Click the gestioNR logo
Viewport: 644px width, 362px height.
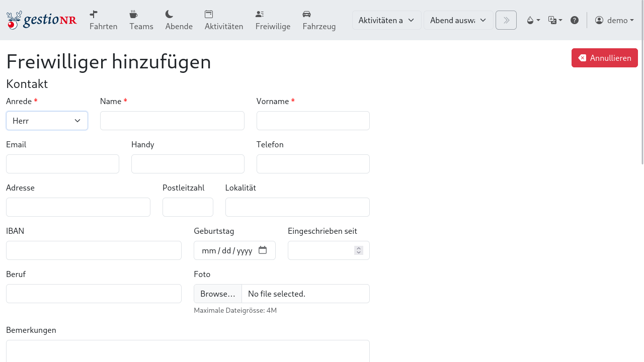[41, 20]
